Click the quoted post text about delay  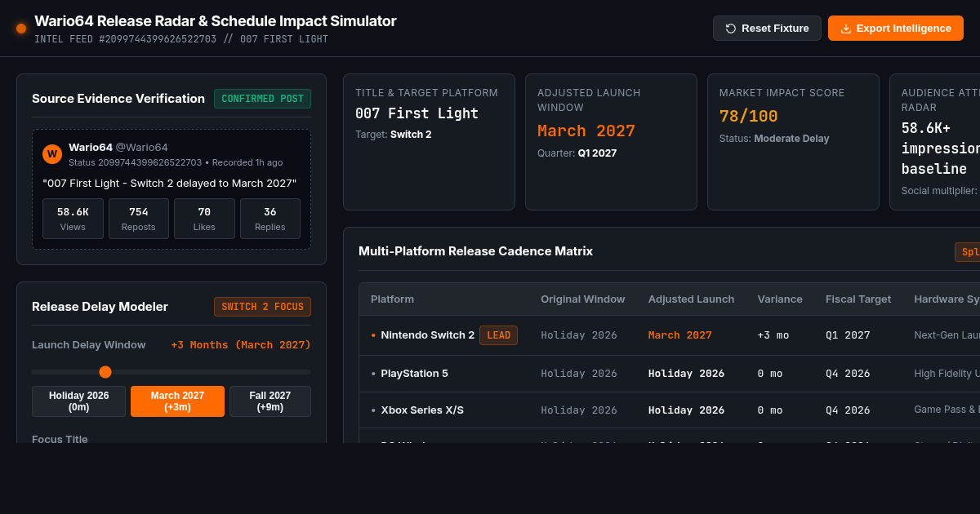(170, 183)
